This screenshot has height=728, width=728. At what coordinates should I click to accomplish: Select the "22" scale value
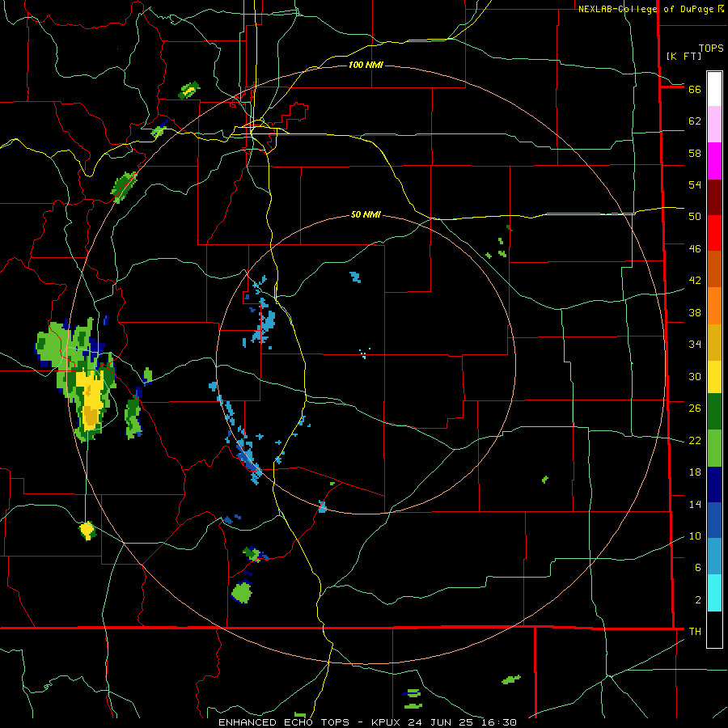pos(695,441)
